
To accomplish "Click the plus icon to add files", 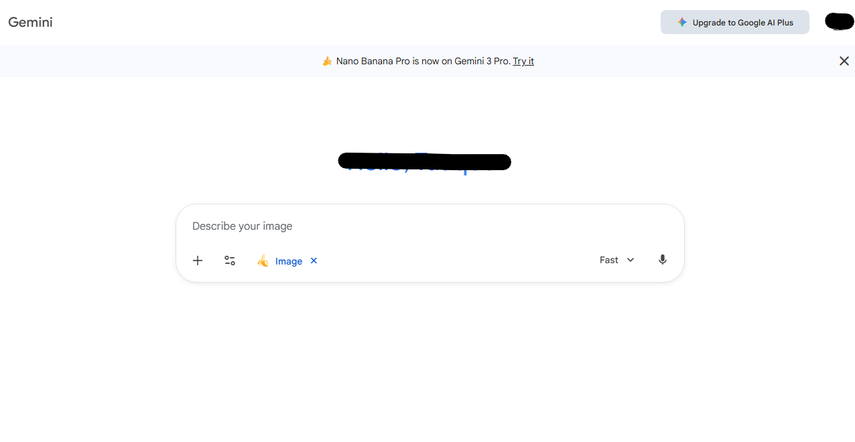I will (x=198, y=261).
